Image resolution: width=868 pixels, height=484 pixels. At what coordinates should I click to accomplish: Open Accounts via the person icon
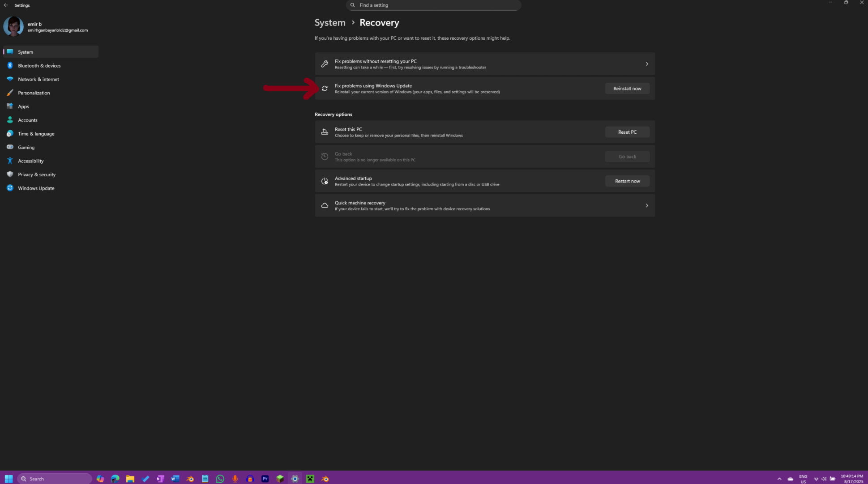10,120
